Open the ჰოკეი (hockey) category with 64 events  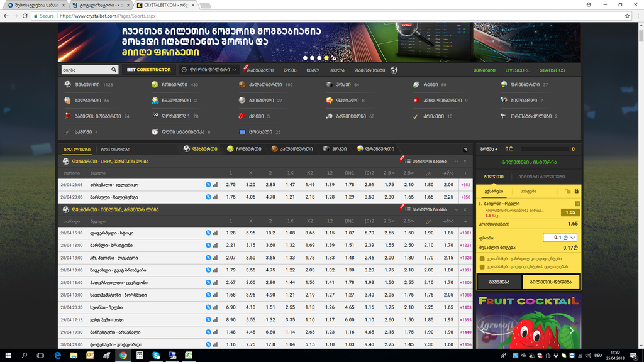coord(343,85)
